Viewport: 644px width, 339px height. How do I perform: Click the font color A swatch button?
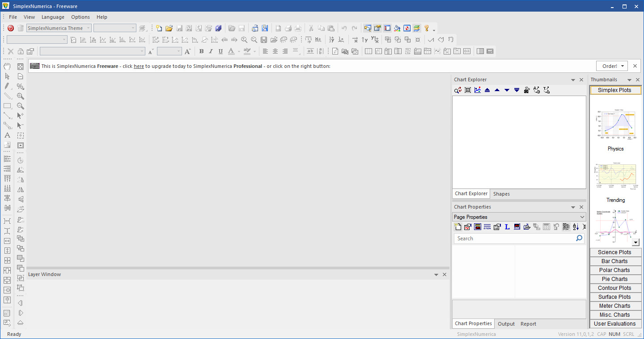click(231, 51)
